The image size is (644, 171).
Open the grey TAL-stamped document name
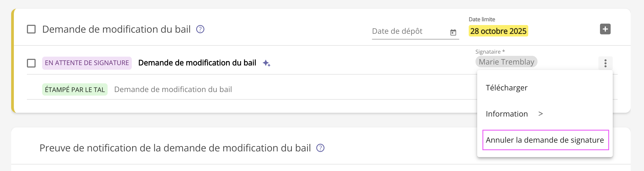point(173,89)
